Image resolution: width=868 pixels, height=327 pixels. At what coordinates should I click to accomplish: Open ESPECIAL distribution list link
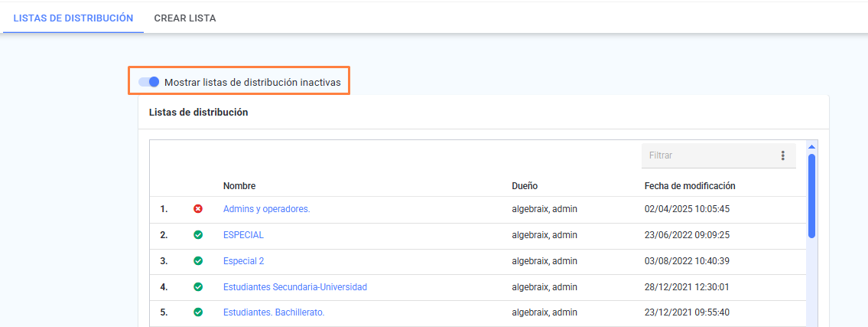[243, 235]
